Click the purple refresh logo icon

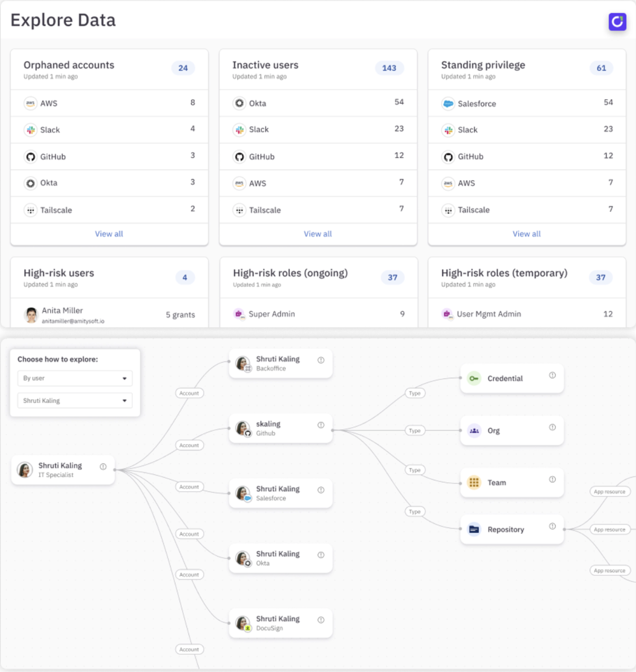click(617, 22)
